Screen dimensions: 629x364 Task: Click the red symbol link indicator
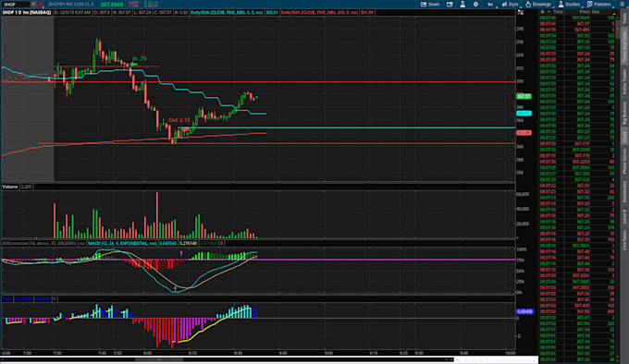tap(41, 4)
